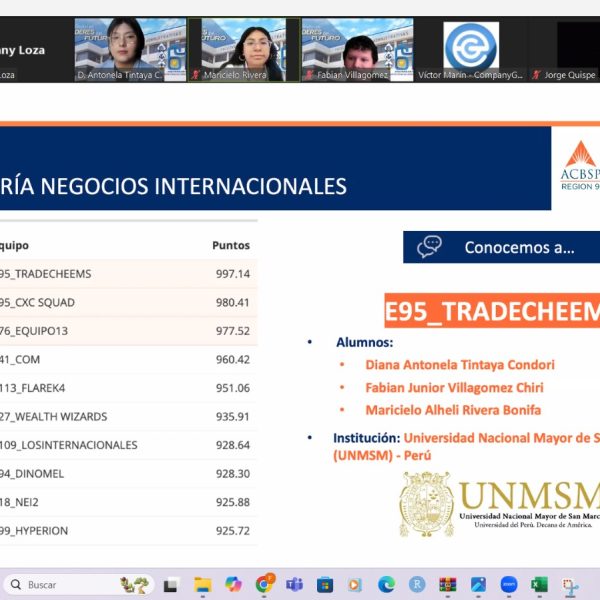Open the R application in the taskbar
Viewport: 600px width, 600px height.
417,584
